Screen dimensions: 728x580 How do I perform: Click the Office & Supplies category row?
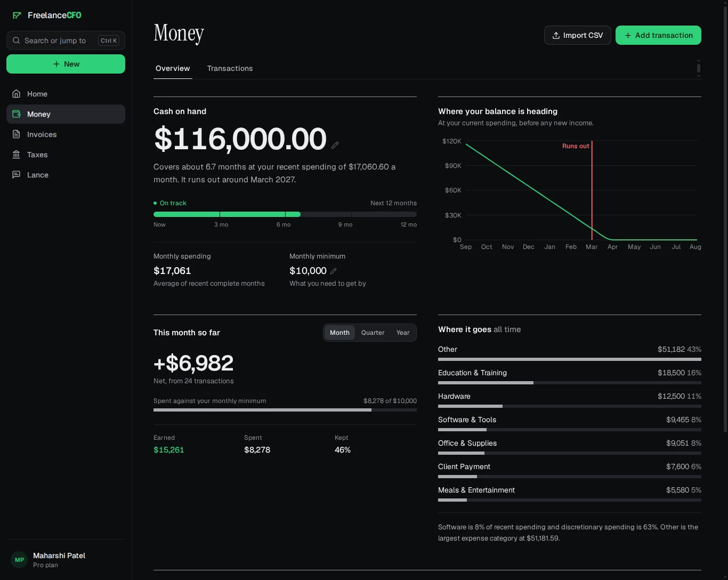click(x=570, y=447)
